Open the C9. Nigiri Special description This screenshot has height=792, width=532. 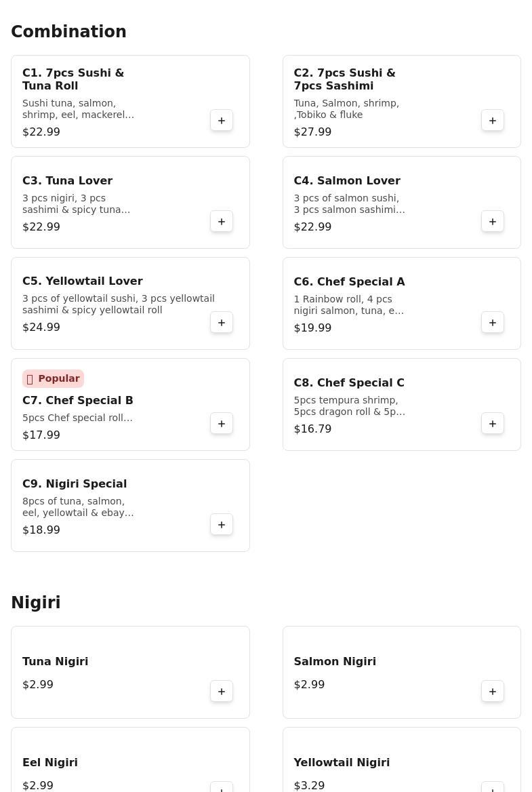coord(78,507)
